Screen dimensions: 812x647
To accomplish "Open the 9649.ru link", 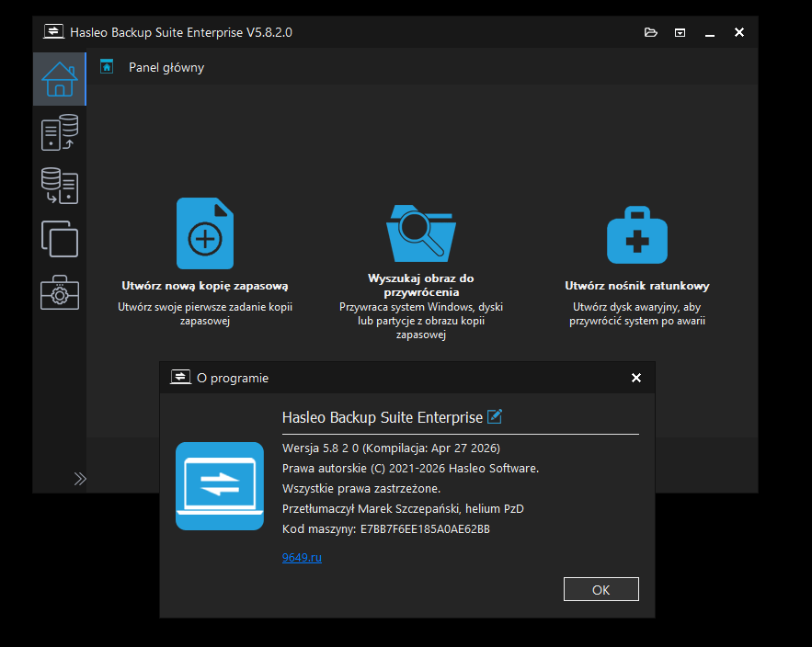I will pos(302,558).
